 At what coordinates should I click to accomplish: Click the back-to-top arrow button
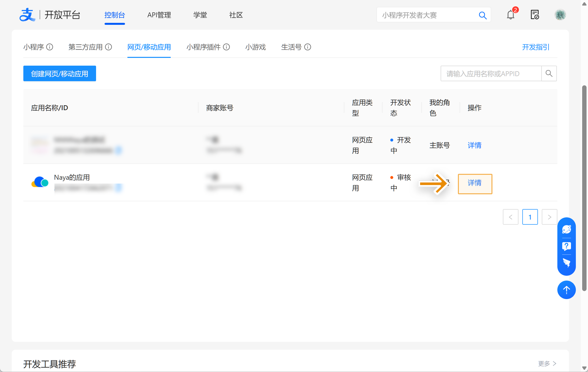click(566, 290)
